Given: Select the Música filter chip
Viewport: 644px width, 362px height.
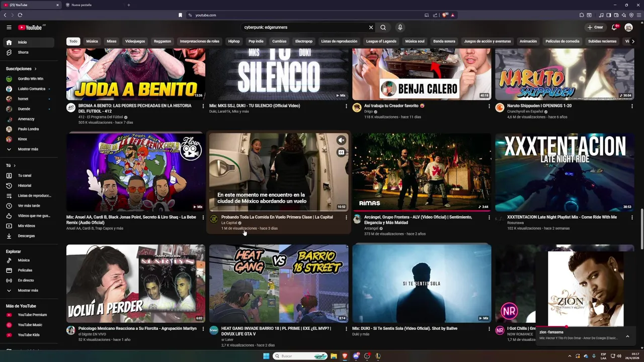Looking at the screenshot, I should 92,41.
